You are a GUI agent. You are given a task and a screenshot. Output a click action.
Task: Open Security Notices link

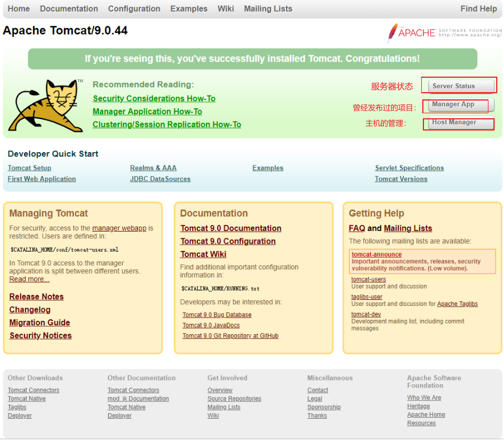coord(41,335)
